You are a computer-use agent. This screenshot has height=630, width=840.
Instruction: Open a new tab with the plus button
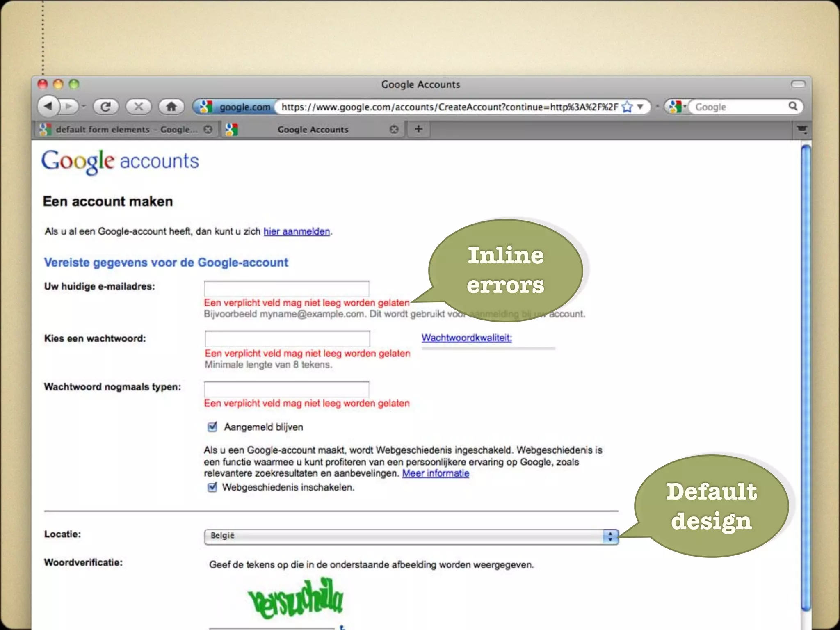click(x=418, y=129)
